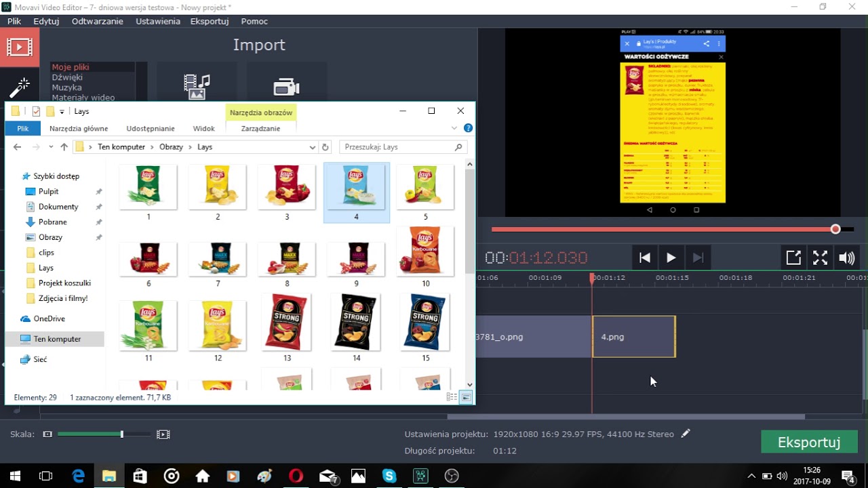Screen dimensions: 868x488
Task: Open the Widok ribbon tab
Action: coord(204,128)
